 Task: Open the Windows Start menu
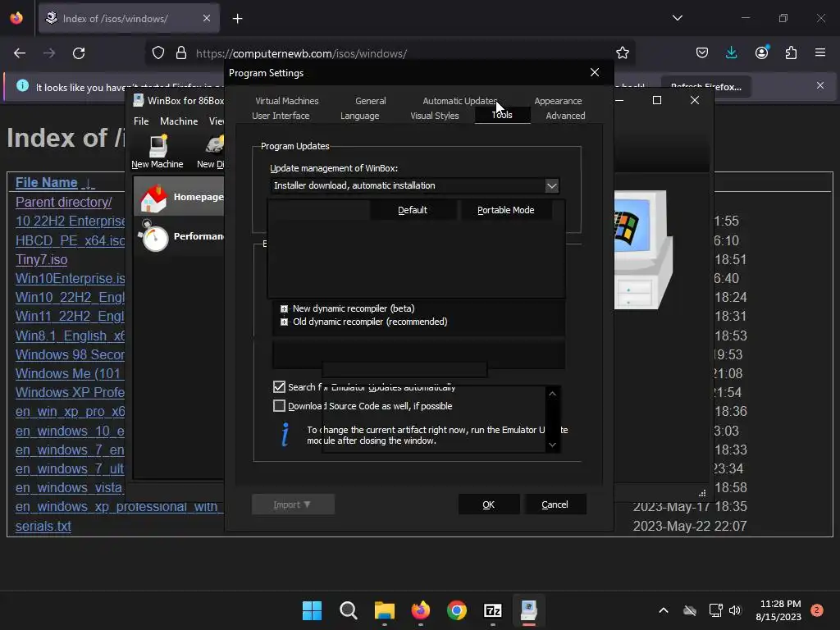[312, 610]
